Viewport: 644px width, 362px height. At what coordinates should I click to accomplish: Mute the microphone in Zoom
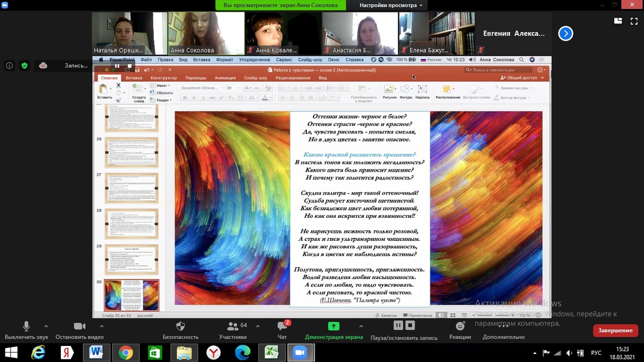(x=26, y=326)
